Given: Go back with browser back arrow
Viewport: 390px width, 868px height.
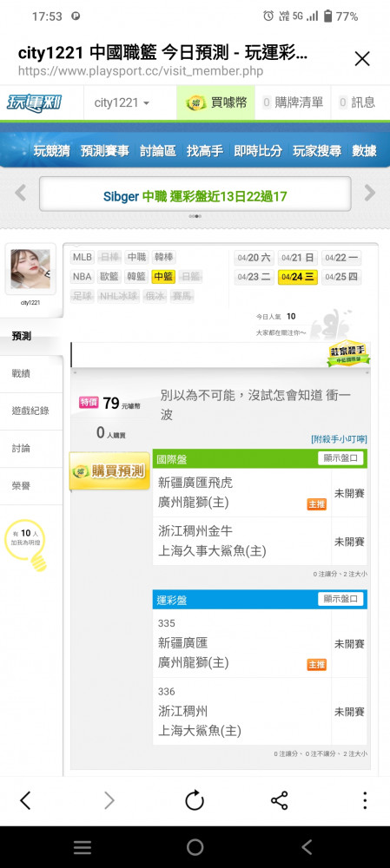Looking at the screenshot, I should click(25, 800).
